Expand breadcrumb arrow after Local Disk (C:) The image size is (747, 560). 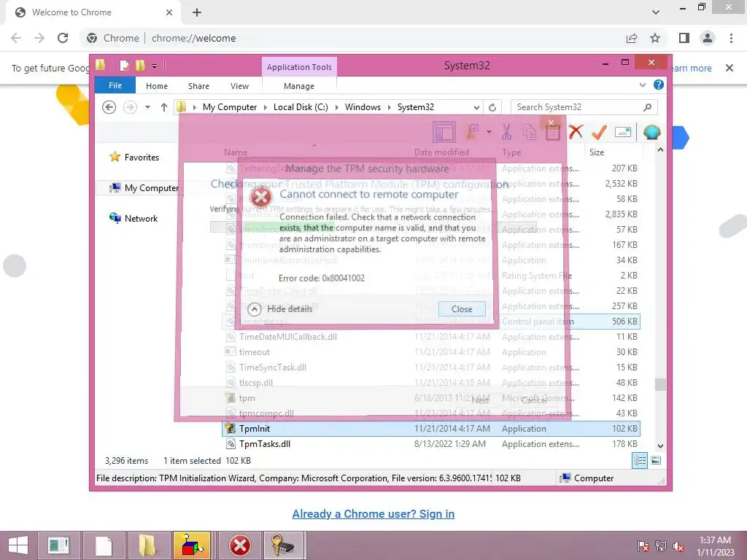point(337,107)
